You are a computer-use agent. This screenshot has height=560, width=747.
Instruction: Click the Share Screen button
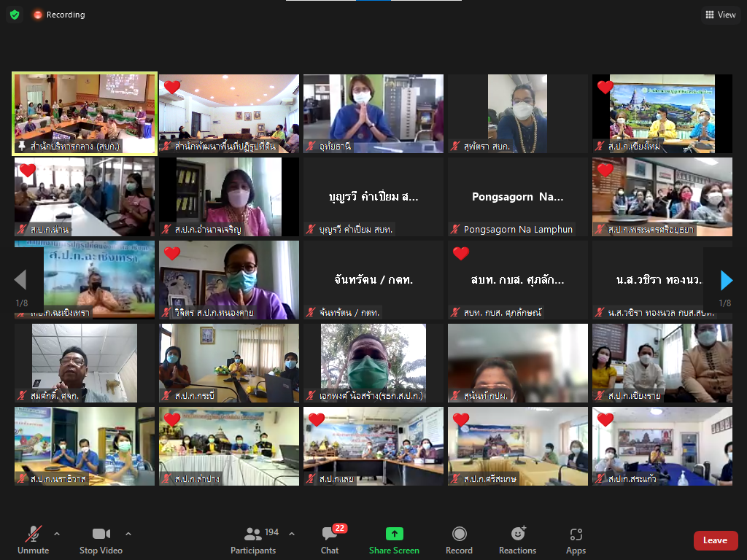pos(394,540)
